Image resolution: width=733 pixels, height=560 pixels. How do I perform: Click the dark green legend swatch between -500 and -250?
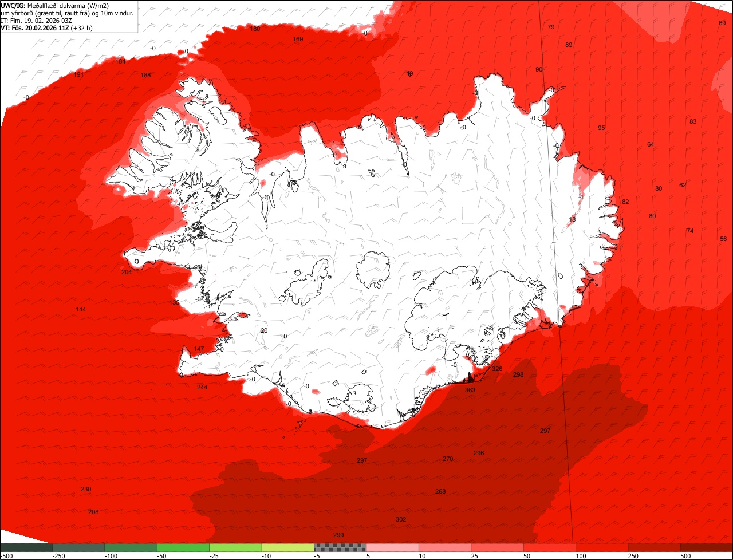26,547
